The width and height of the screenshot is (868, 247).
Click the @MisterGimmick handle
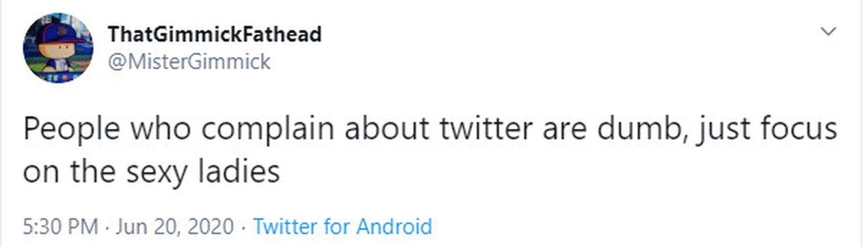click(189, 62)
